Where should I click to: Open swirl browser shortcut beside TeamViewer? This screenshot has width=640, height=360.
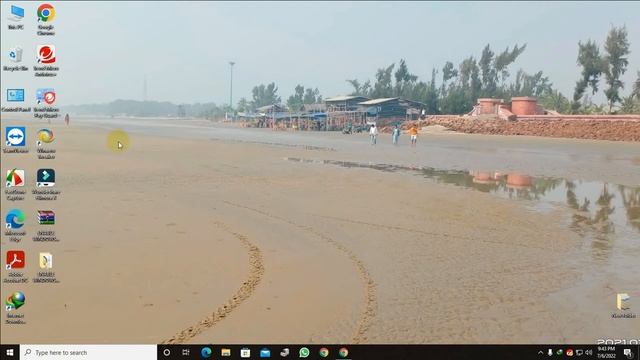[46, 143]
